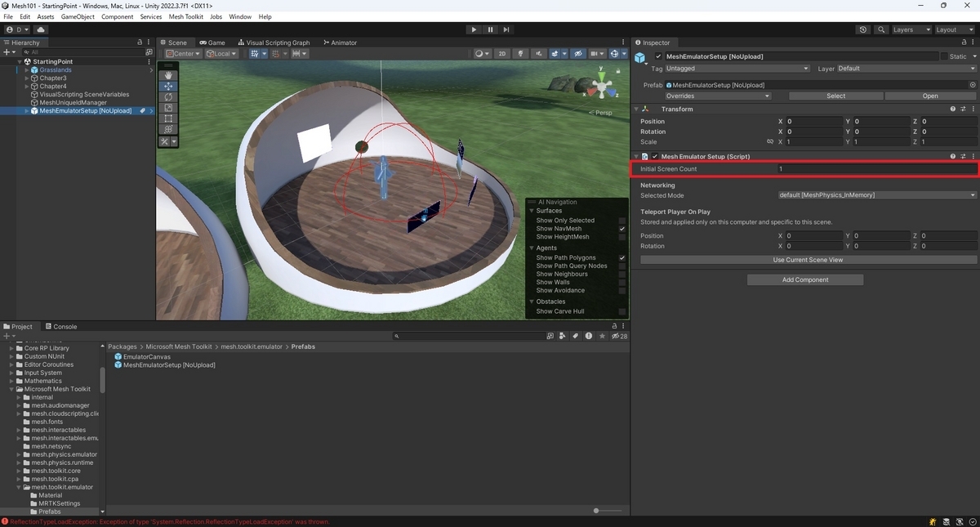The width and height of the screenshot is (980, 527).
Task: Click the scene orientation gizmo
Action: [x=602, y=85]
